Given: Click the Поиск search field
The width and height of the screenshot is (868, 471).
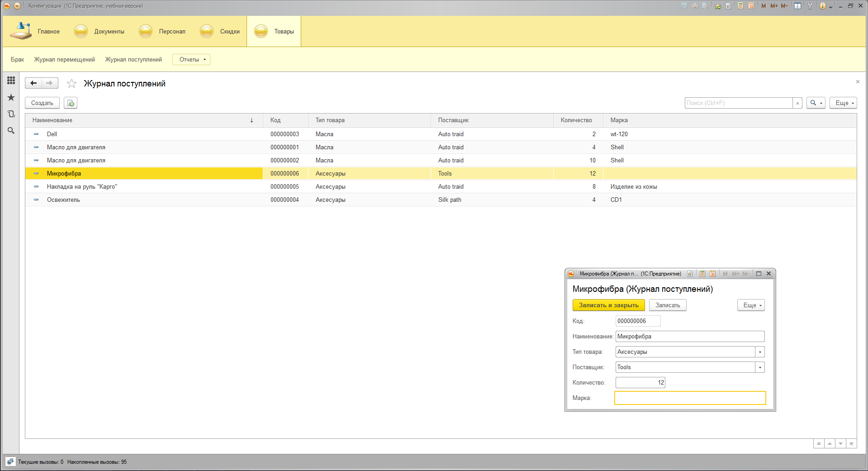Looking at the screenshot, I should (739, 103).
